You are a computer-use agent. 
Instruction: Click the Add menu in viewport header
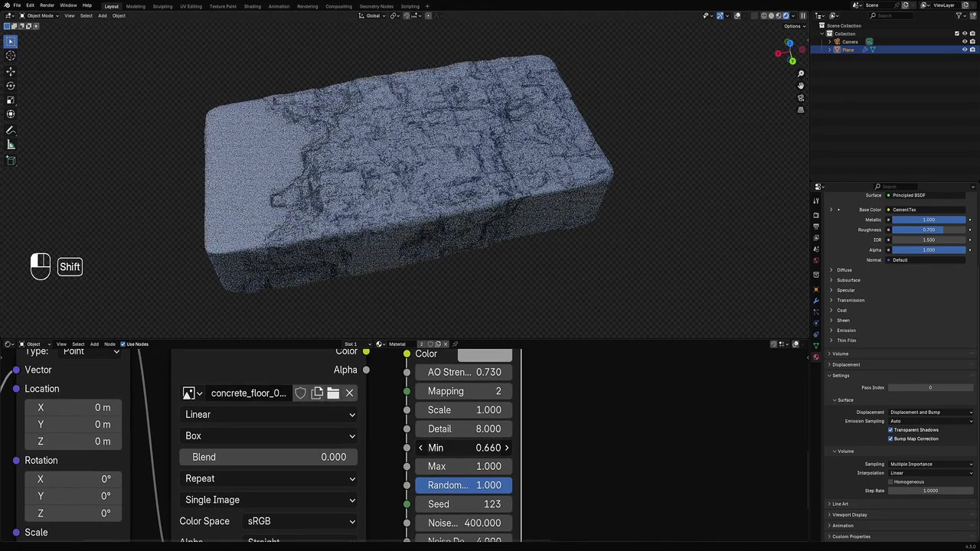coord(102,16)
